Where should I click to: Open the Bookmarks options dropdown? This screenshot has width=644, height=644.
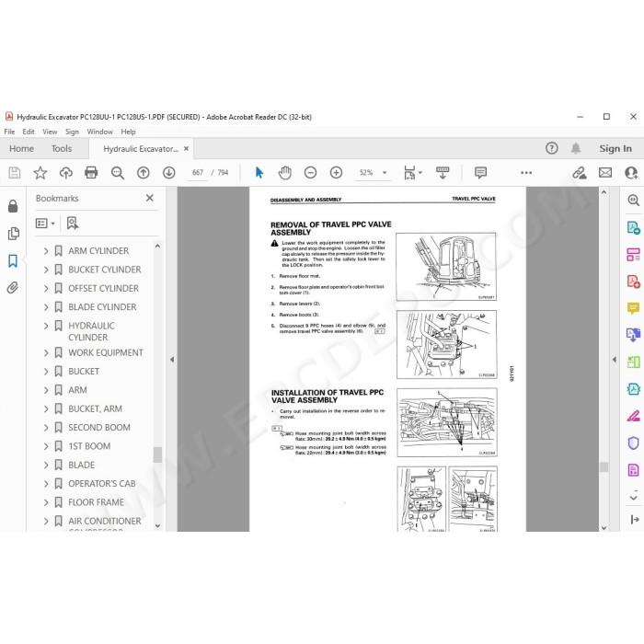pyautogui.click(x=45, y=223)
